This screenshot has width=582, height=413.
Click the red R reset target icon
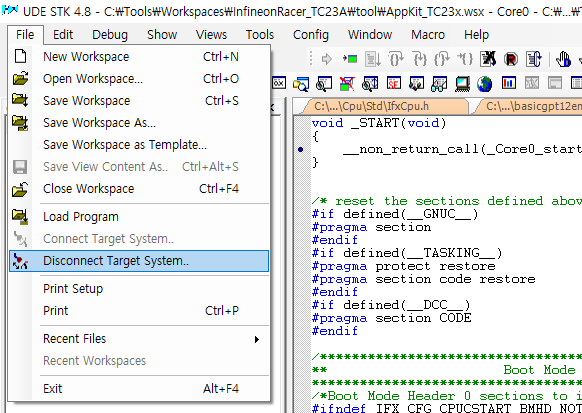(511, 59)
